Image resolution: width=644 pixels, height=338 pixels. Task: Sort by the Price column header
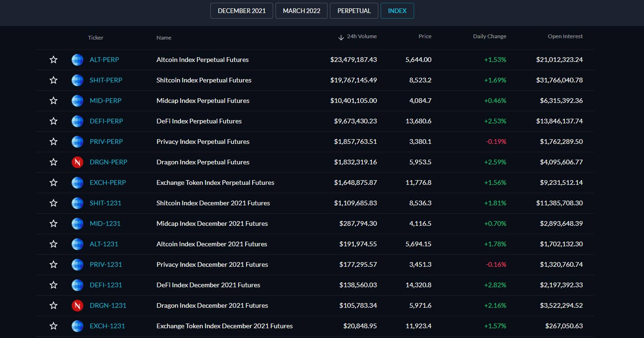425,36
